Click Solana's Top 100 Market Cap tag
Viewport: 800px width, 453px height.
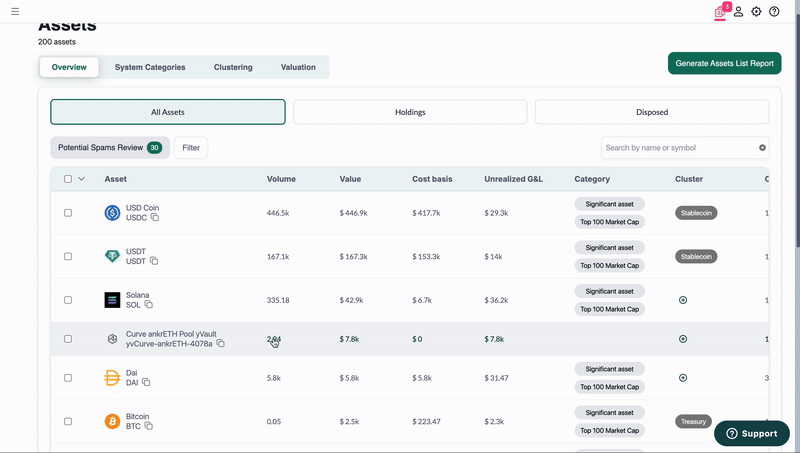(610, 309)
